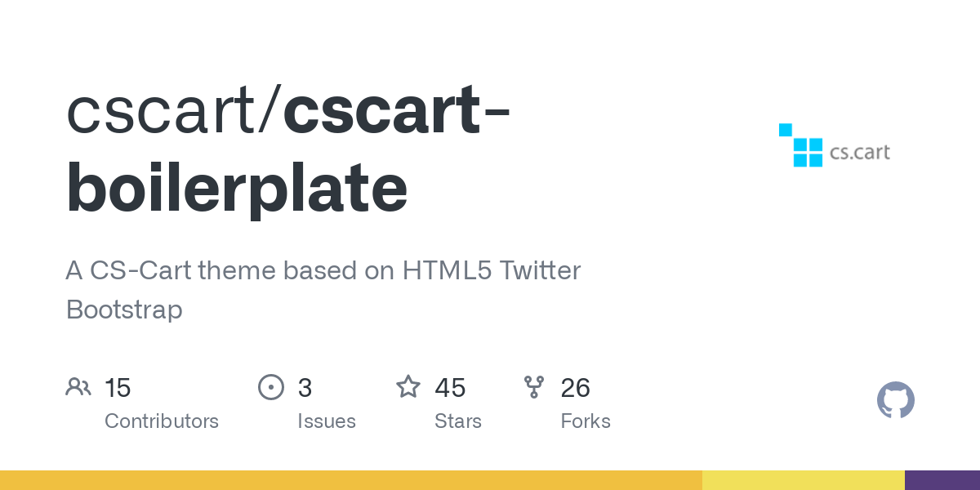This screenshot has height=490, width=980.
Task: Click the forks branch icon
Action: tap(534, 387)
